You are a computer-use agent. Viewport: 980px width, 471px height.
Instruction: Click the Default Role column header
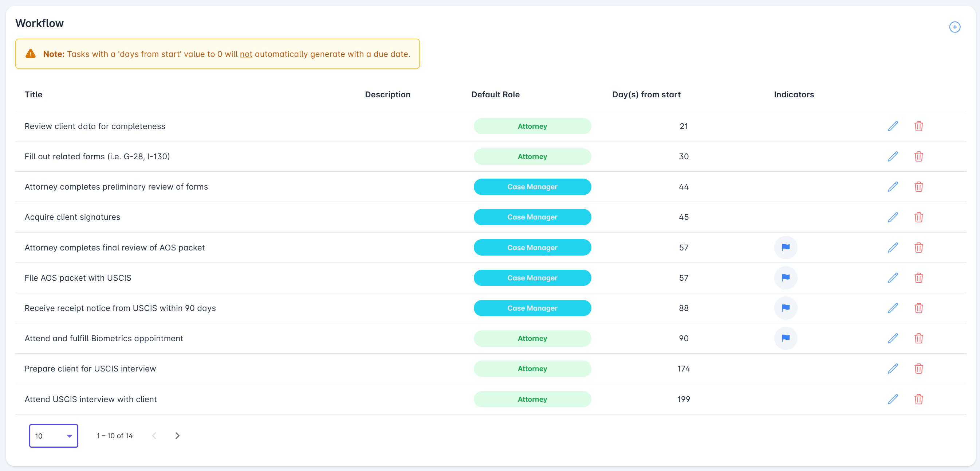pos(495,94)
